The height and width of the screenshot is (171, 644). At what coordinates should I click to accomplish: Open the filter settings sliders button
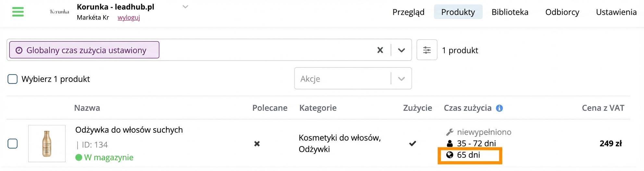tap(427, 50)
